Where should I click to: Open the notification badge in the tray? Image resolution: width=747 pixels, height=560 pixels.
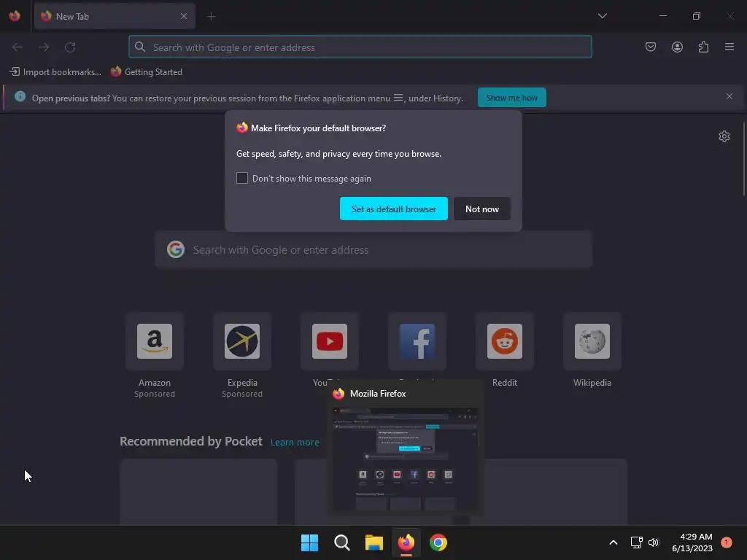coord(726,542)
